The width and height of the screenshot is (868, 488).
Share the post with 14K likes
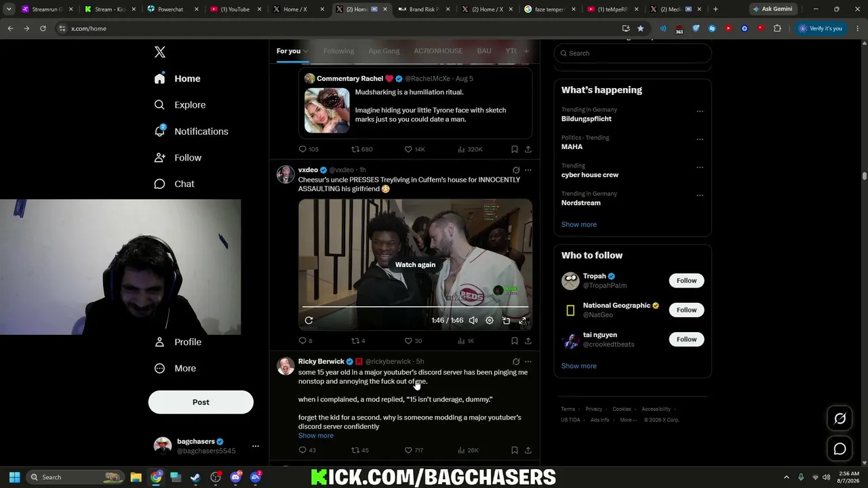[528, 149]
